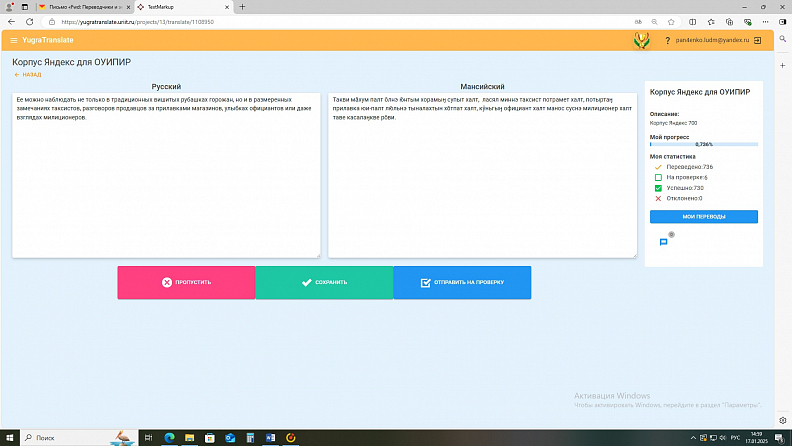Add page to favorites star icon
This screenshot has width=792, height=446.
671,22
